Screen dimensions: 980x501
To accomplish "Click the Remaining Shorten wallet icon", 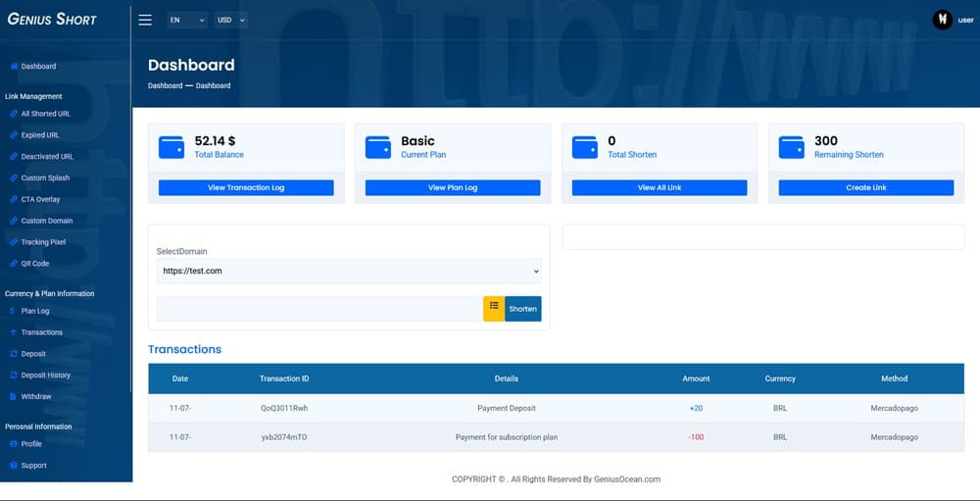I will point(792,147).
